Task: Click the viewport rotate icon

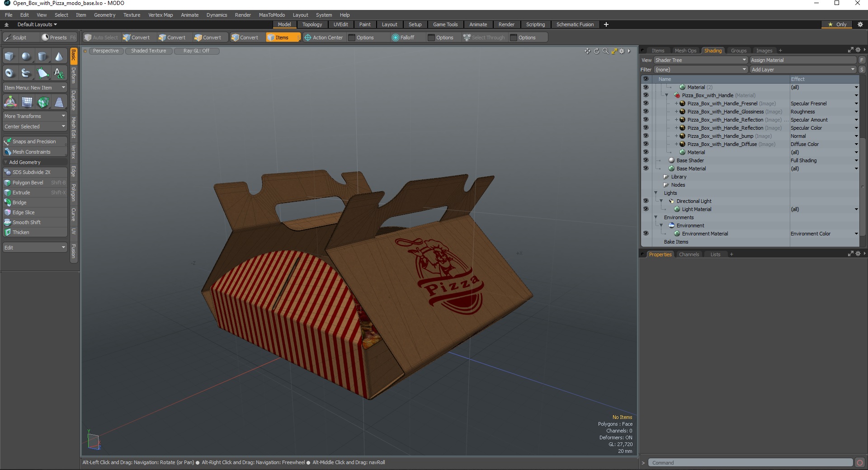Action: coord(596,51)
